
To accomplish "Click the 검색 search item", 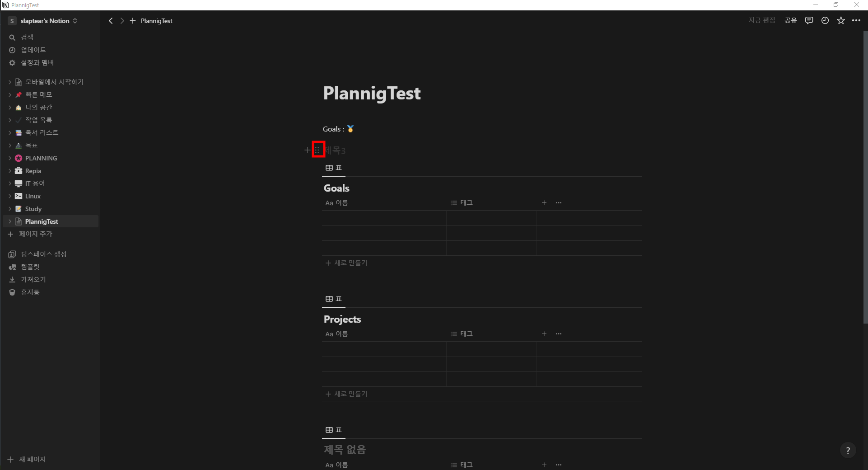I will 27,37.
